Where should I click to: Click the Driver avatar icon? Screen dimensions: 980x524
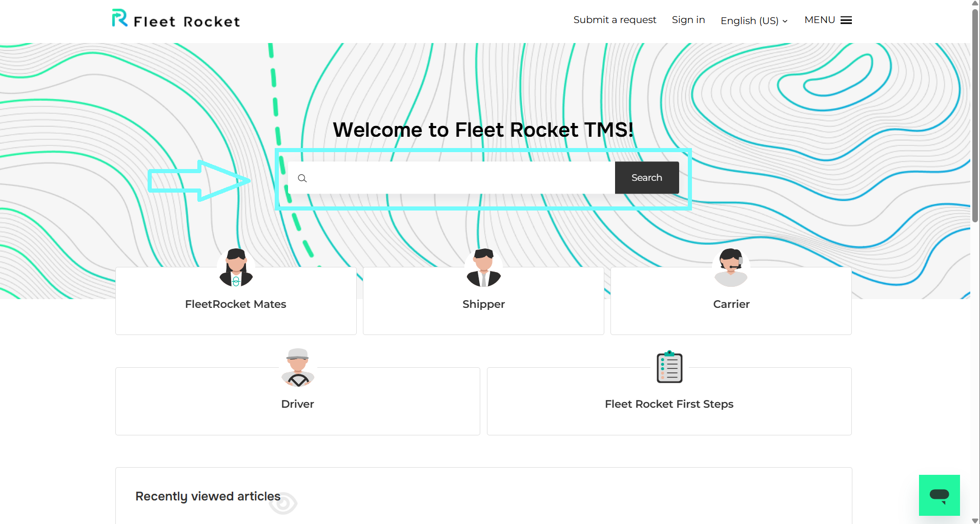tap(297, 366)
